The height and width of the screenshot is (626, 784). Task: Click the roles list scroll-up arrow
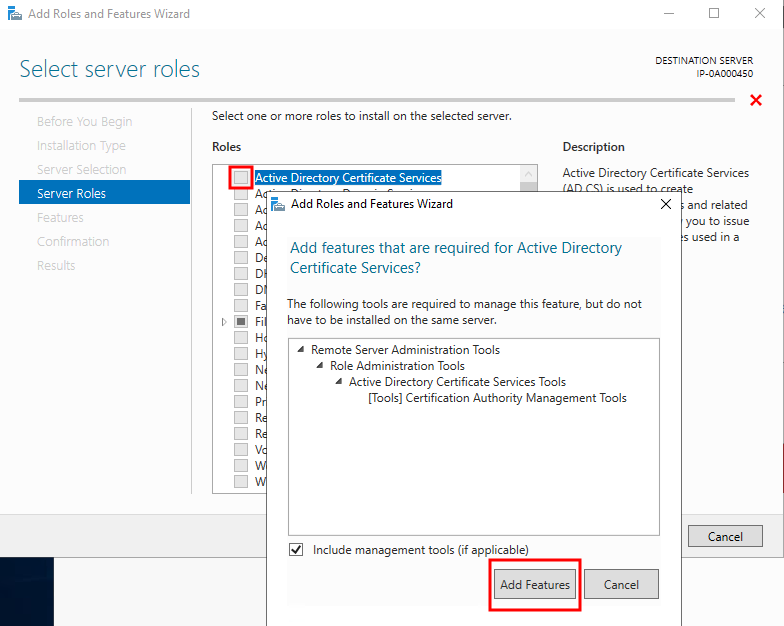point(528,174)
